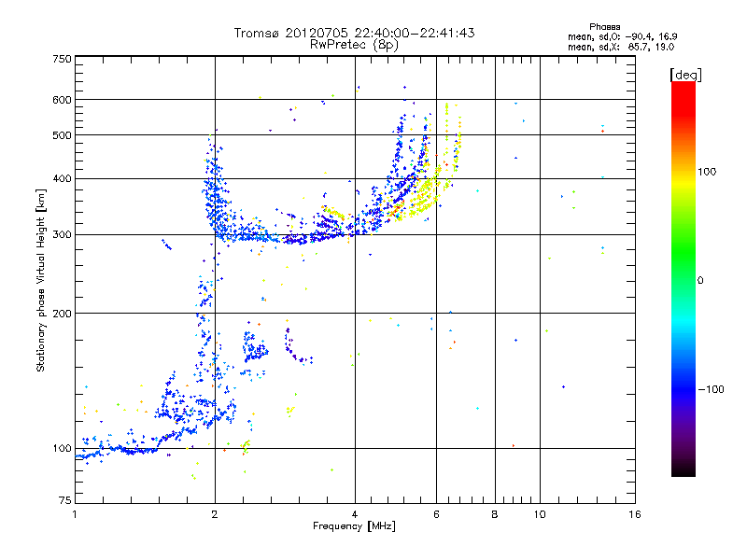Viewport: 747px width, 560px height.
Task: Click the y-axis '500' label
Action: click(x=62, y=135)
